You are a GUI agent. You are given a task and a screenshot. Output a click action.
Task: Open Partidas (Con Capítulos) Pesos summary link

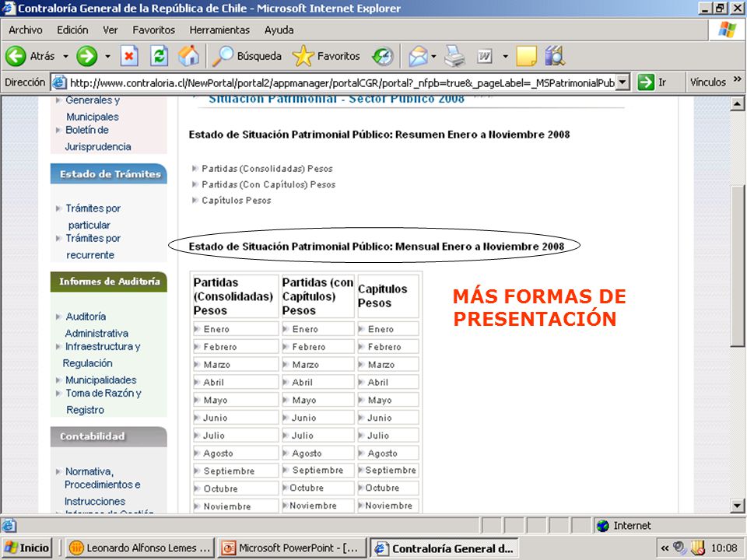click(x=268, y=184)
